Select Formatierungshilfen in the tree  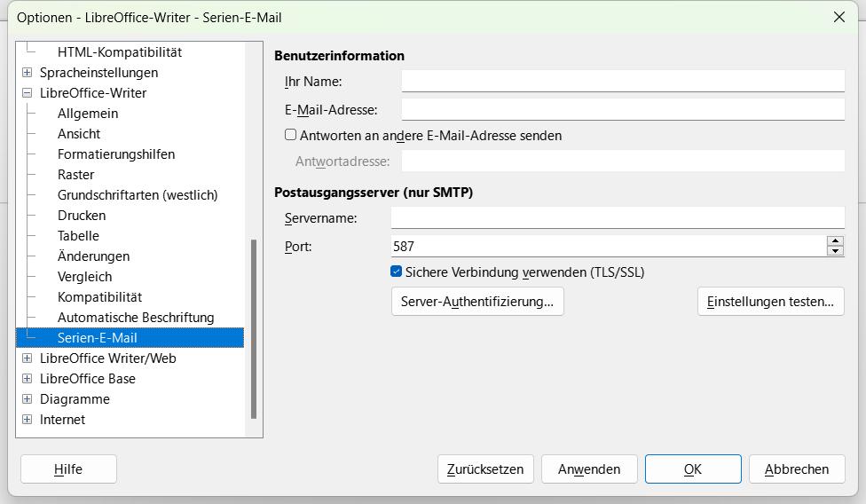click(116, 154)
